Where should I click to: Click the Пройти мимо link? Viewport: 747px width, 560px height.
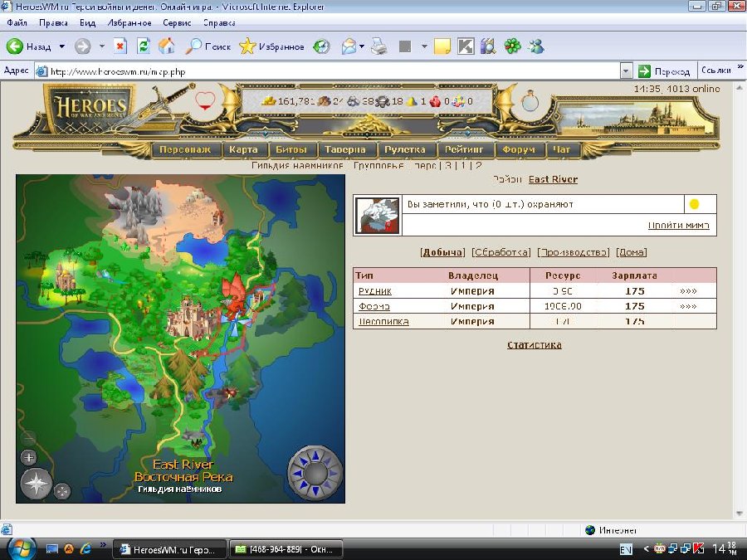[x=678, y=225]
